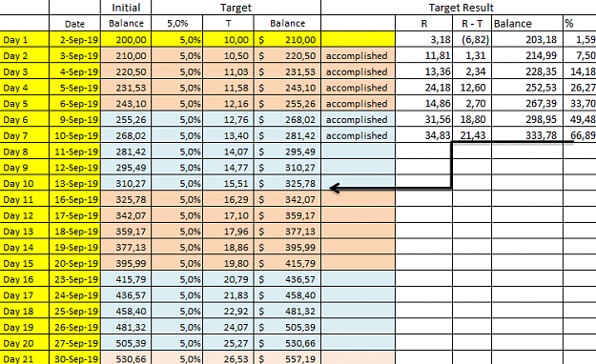The image size is (596, 364).
Task: Click date cell 24-Sep-19
Action: point(75,294)
